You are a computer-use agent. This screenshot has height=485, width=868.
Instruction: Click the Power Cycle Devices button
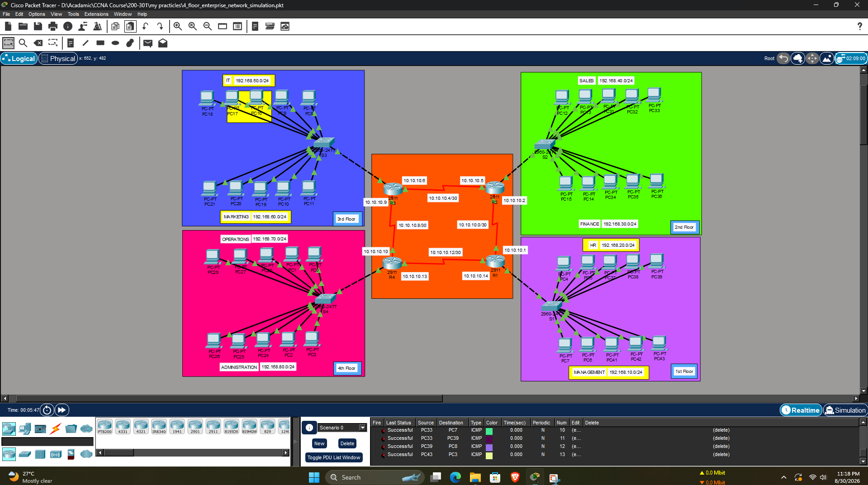[x=47, y=410]
